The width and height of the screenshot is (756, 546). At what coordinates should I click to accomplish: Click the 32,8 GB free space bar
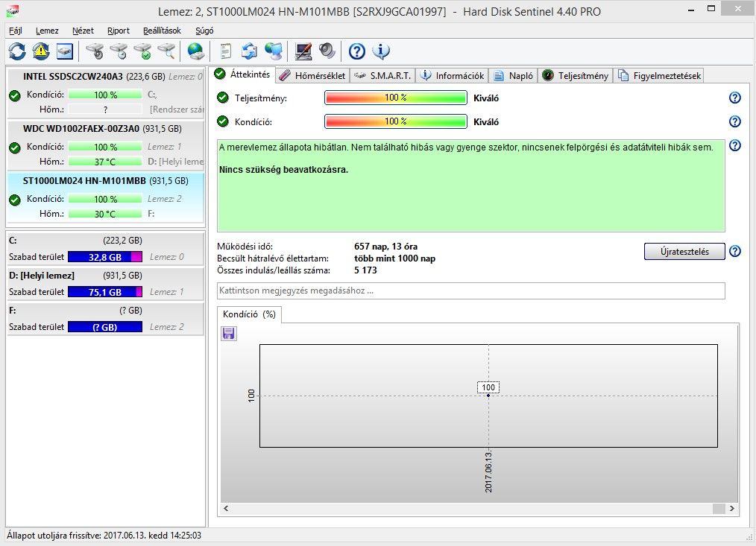[105, 257]
